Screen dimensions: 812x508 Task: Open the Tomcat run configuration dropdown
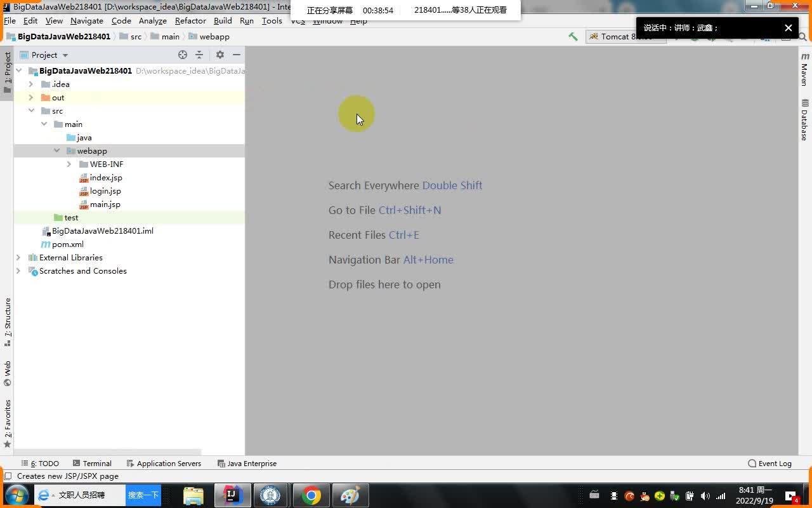click(x=625, y=36)
